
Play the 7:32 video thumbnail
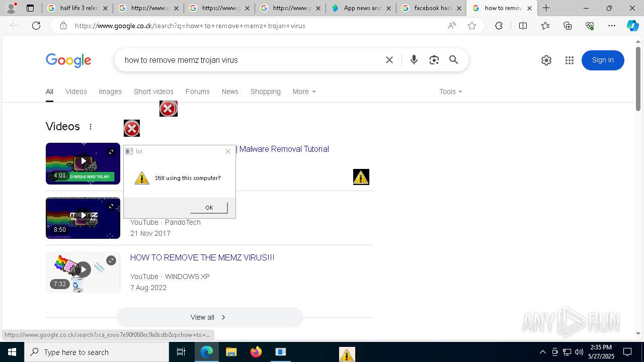[83, 272]
